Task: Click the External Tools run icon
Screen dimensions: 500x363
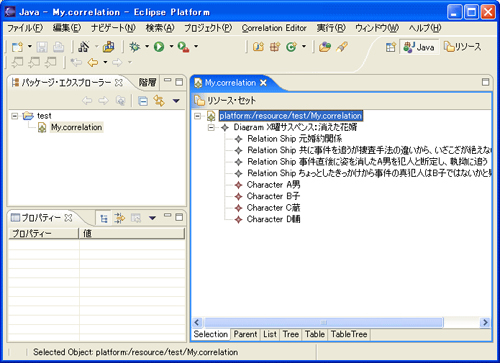Action: click(x=184, y=47)
